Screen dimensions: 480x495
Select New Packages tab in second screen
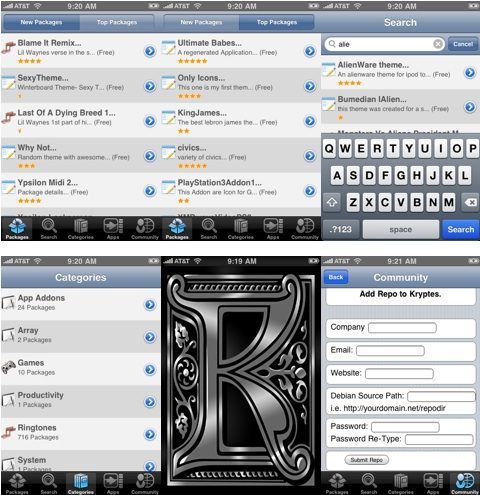pyautogui.click(x=201, y=22)
